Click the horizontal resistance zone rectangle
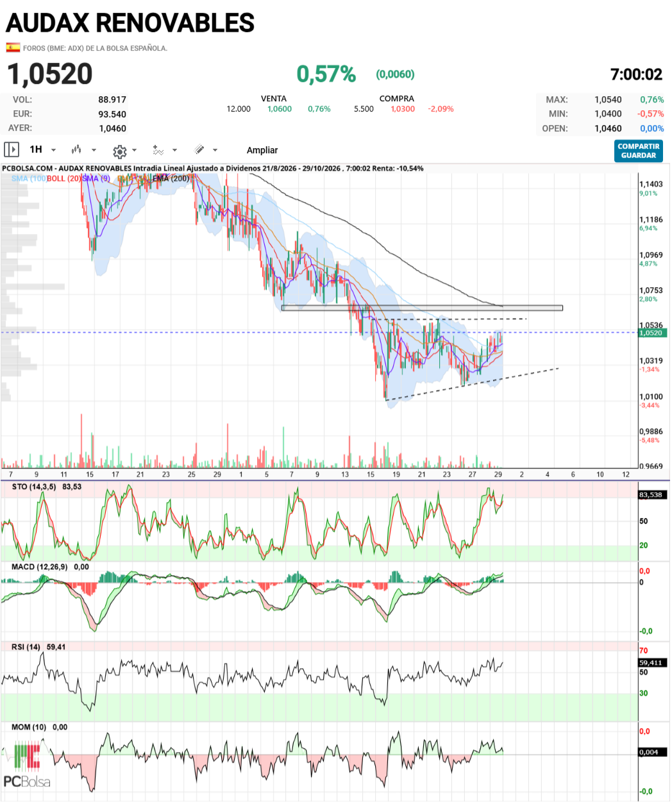This screenshot has height=802, width=672. [422, 308]
